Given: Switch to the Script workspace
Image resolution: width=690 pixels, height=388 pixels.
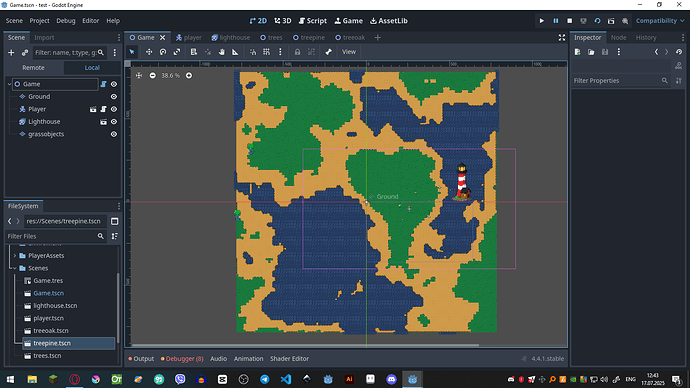Looking at the screenshot, I should pyautogui.click(x=313, y=21).
